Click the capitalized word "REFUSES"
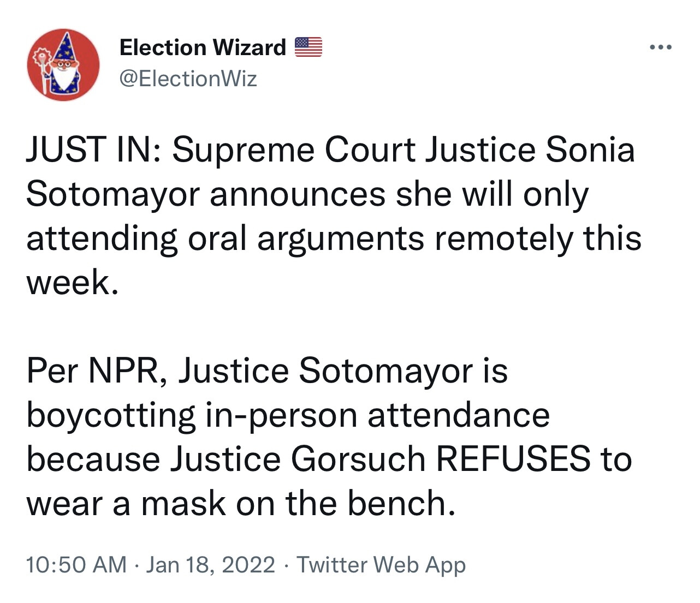Viewport: 700px width, 603px height. click(x=513, y=459)
